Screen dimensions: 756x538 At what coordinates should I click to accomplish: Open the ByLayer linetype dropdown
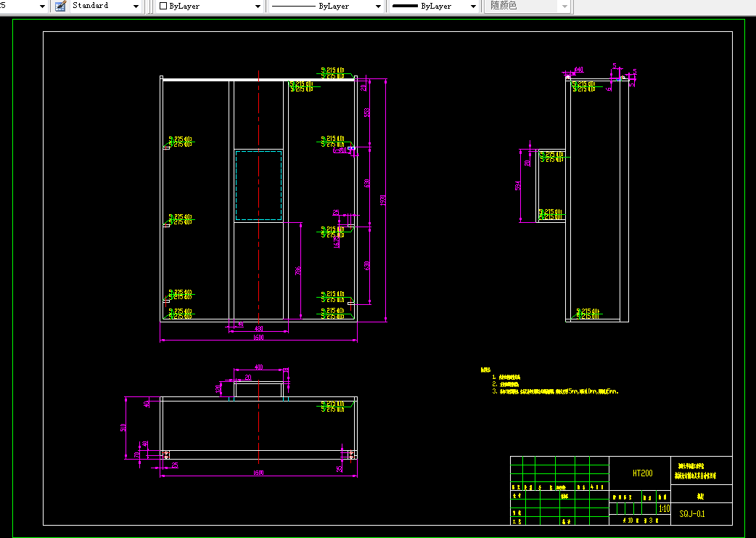point(326,7)
